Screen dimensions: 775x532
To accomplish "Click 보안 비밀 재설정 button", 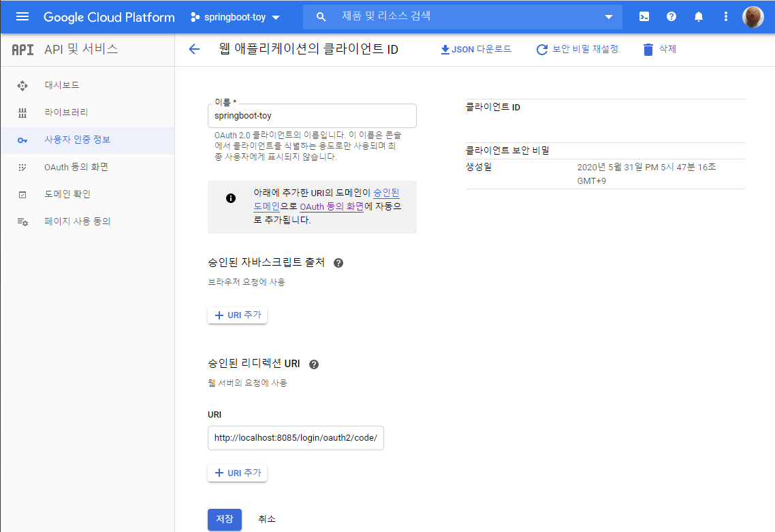I will click(578, 49).
